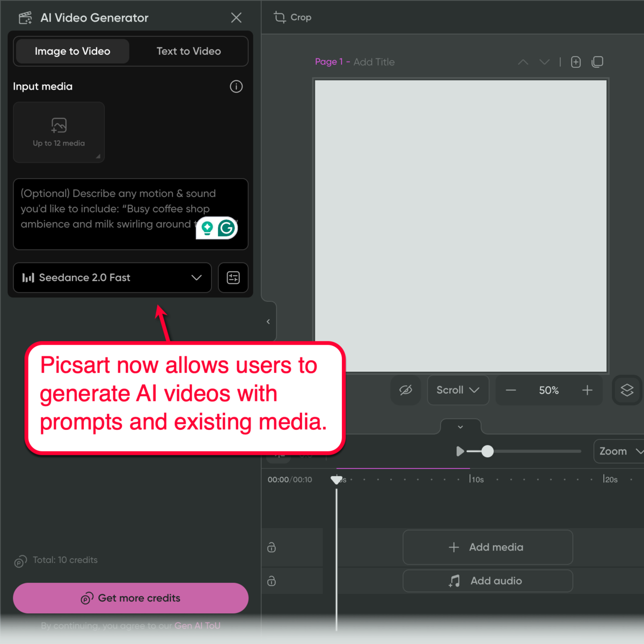This screenshot has height=644, width=644.
Task: Toggle the hidden-eye visibility icon
Action: point(406,390)
